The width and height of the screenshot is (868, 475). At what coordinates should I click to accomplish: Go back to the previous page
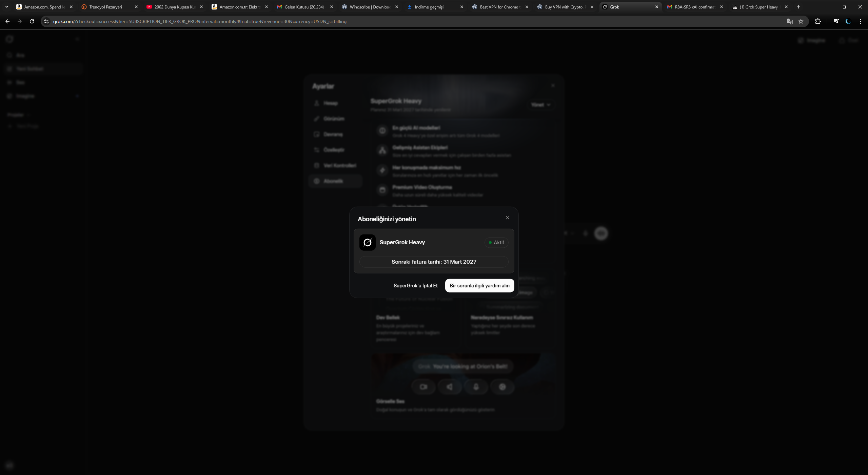(x=7, y=21)
